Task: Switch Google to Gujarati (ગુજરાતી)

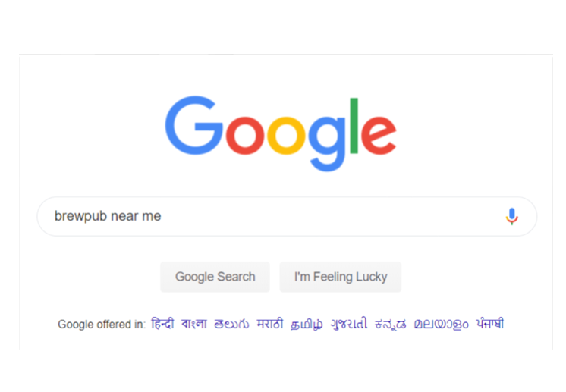Action: (349, 324)
